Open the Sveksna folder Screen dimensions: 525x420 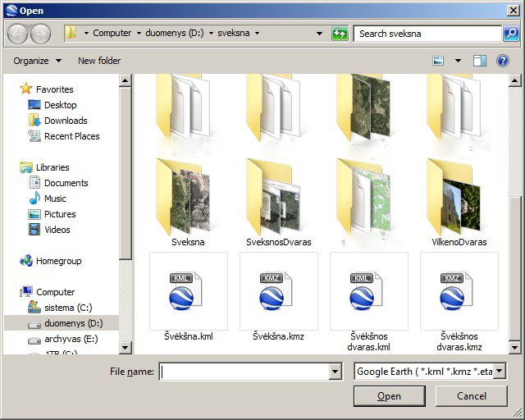click(188, 197)
